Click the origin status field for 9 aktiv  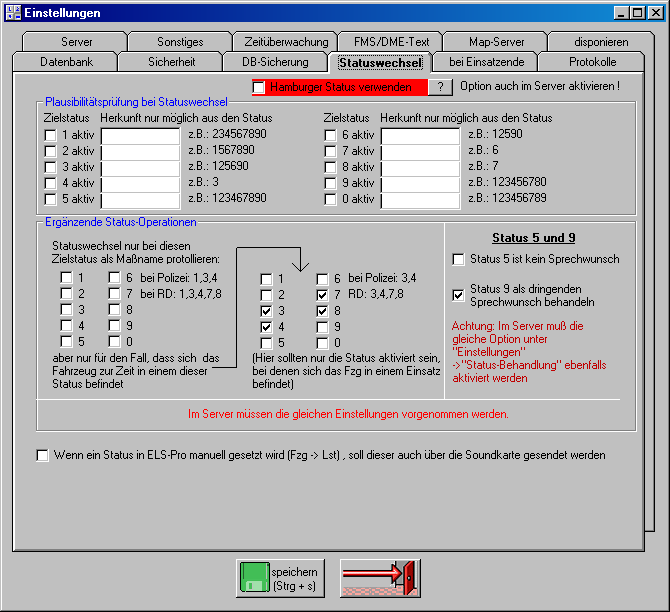(x=420, y=183)
